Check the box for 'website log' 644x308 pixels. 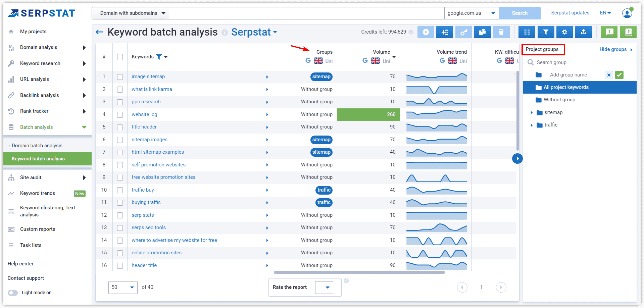click(120, 115)
